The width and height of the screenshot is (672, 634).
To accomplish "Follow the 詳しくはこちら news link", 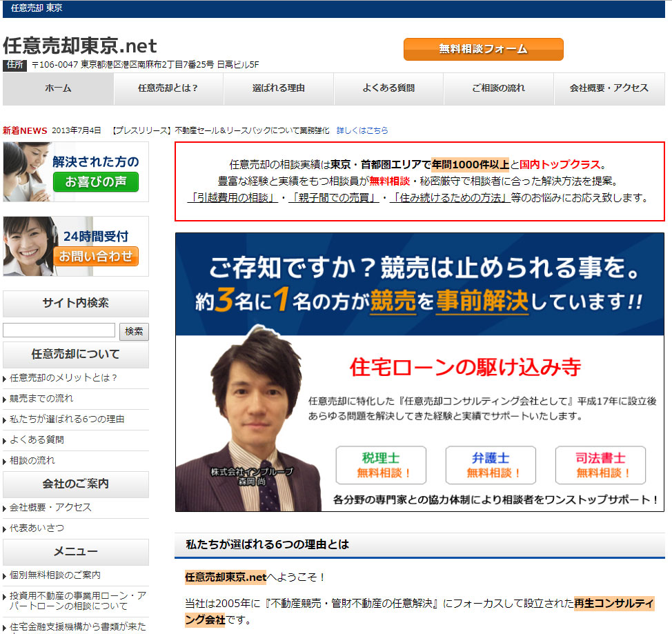I will pyautogui.click(x=362, y=130).
